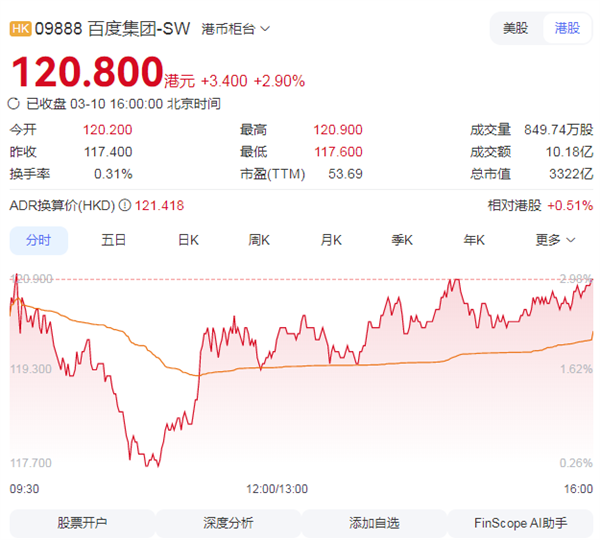The width and height of the screenshot is (600, 540).
Task: Select the 年K chart tab
Action: pos(474,240)
